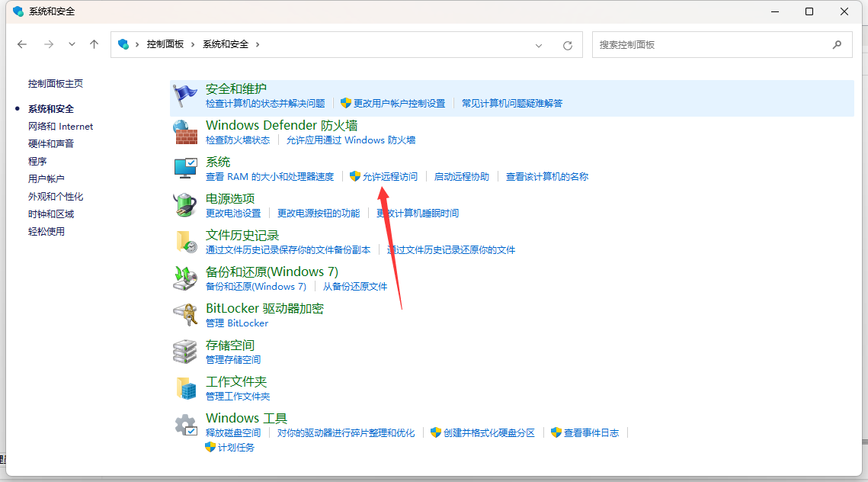Expand chevron after 系统和安全 breadcrumb

(258, 44)
